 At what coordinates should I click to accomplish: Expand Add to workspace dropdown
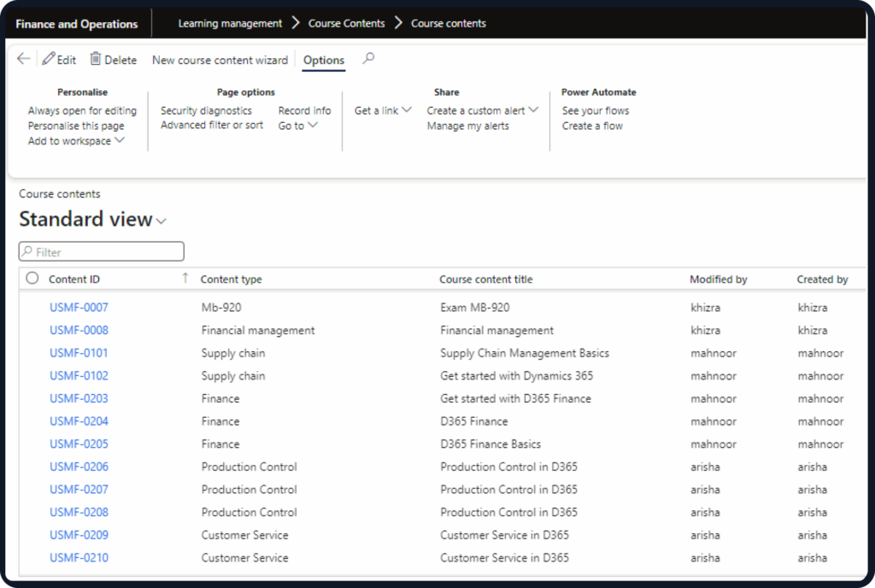pos(120,140)
